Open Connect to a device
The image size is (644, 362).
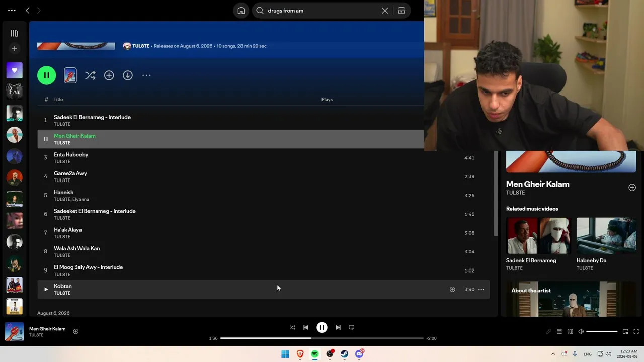571,332
